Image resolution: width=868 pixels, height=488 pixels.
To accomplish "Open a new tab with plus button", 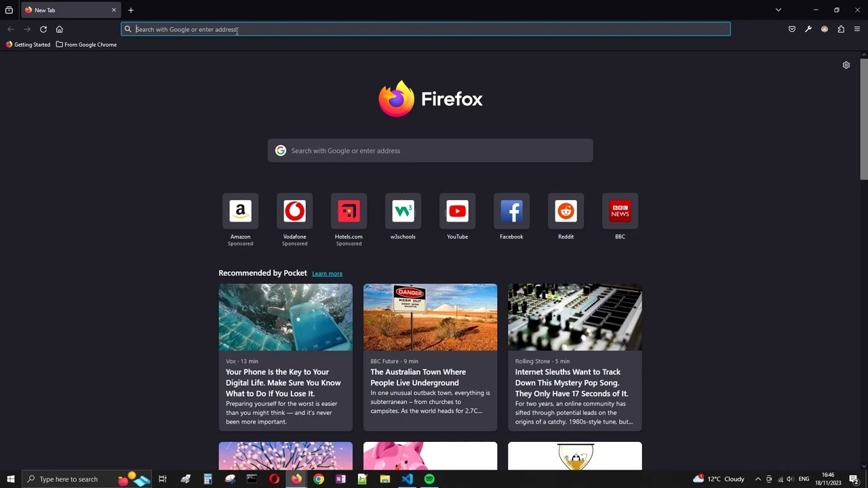I will 131,10.
